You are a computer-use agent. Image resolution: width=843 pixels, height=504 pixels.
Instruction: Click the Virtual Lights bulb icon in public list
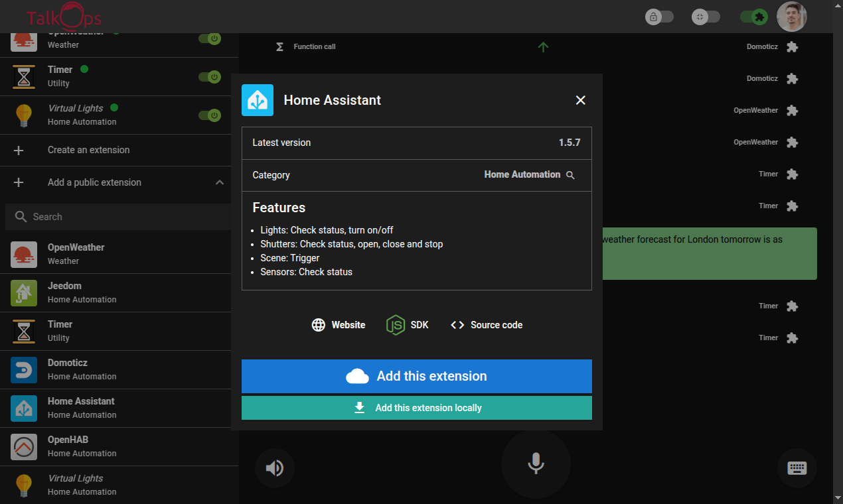[x=24, y=485]
